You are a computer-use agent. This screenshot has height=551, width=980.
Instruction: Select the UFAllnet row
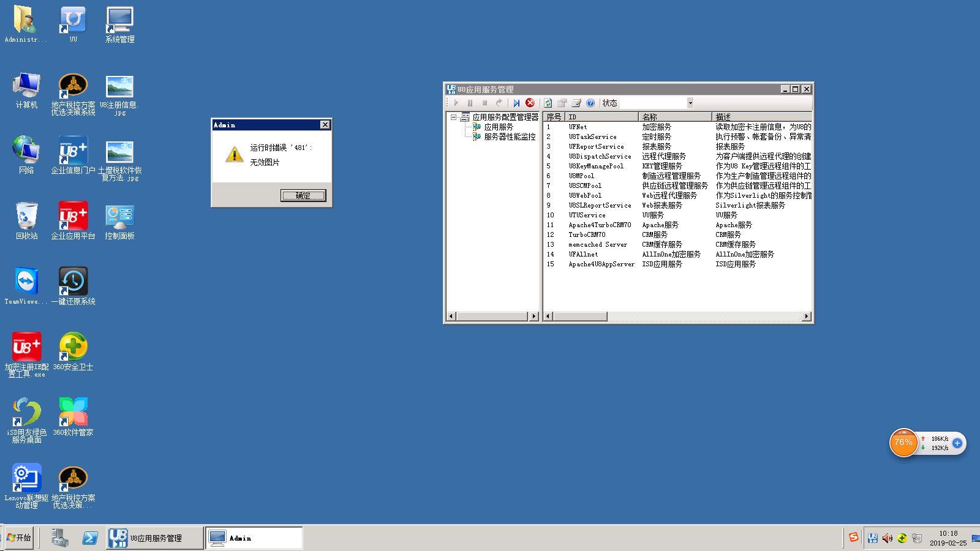tap(678, 254)
